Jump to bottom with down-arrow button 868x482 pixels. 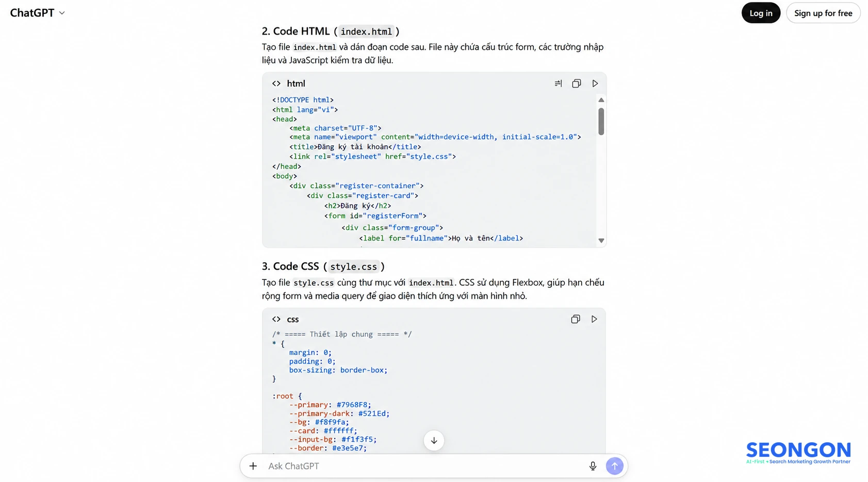pyautogui.click(x=434, y=440)
